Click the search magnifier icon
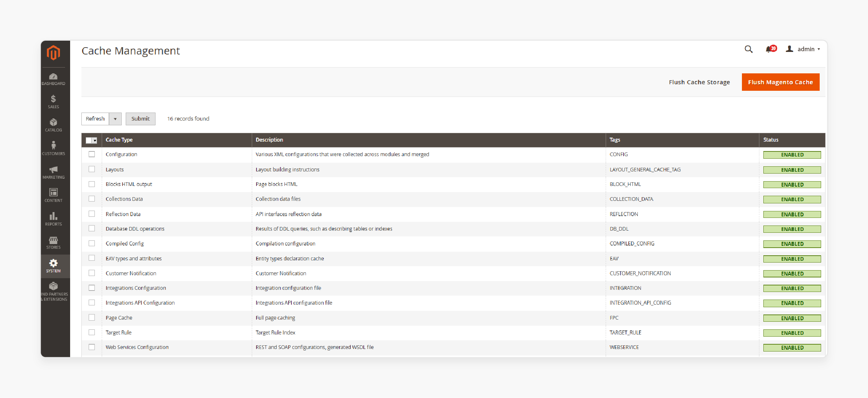The height and width of the screenshot is (398, 868). pos(748,49)
